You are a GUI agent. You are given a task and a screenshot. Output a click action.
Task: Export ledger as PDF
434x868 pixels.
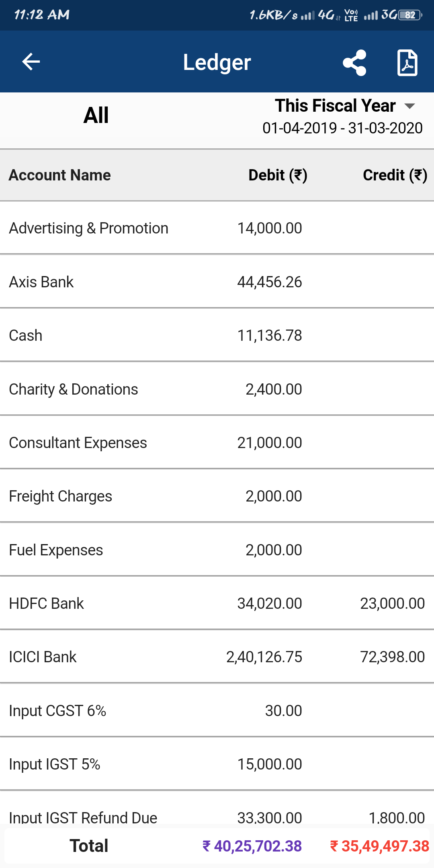[x=407, y=63]
